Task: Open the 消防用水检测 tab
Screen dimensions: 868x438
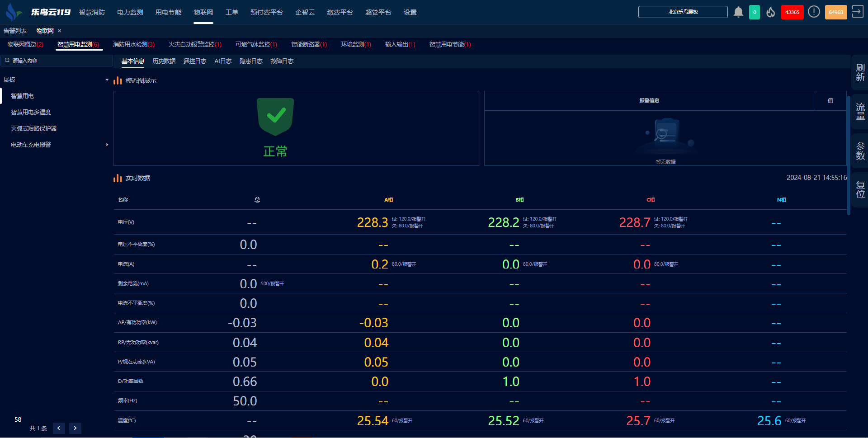Action: 133,44
